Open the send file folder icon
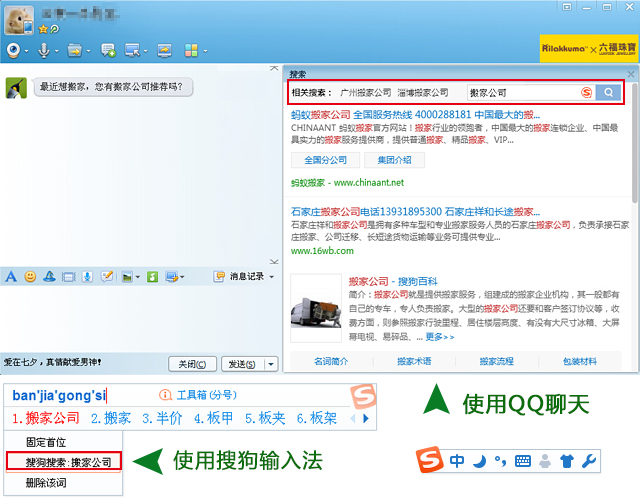The image size is (640, 500). coord(75,51)
